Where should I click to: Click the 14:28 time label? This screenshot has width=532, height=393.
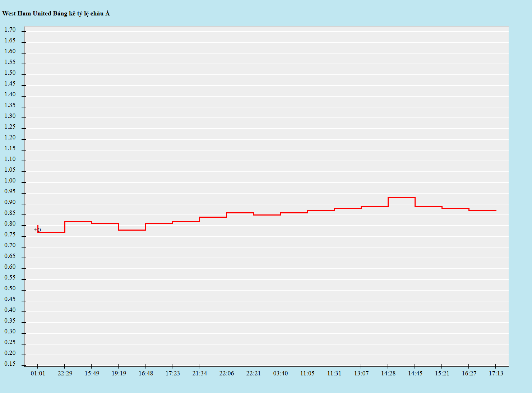coord(388,373)
